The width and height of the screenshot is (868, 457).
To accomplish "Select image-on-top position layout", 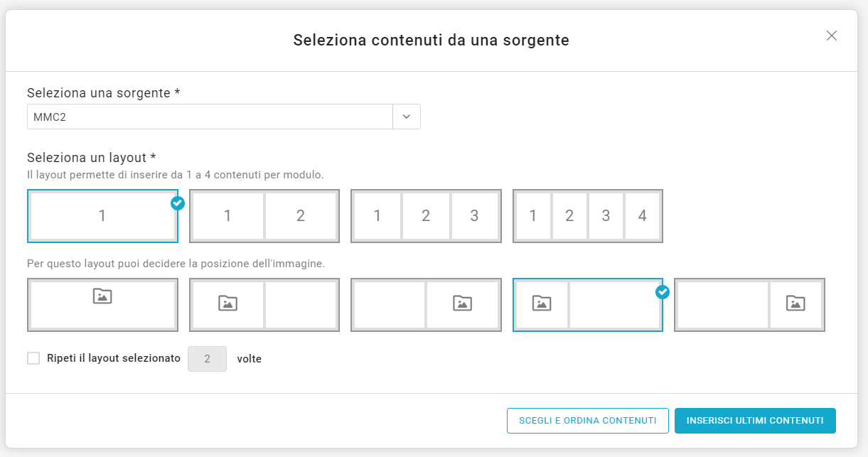I will pos(102,305).
